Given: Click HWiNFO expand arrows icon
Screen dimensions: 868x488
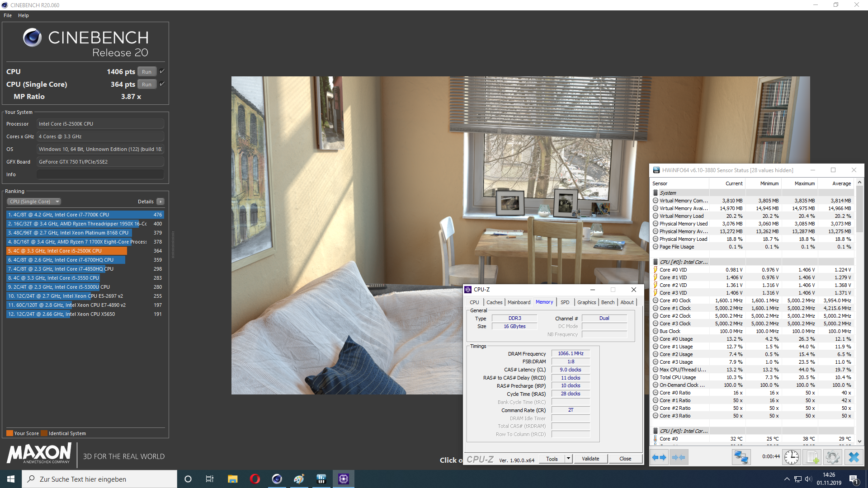Looking at the screenshot, I should (x=659, y=457).
